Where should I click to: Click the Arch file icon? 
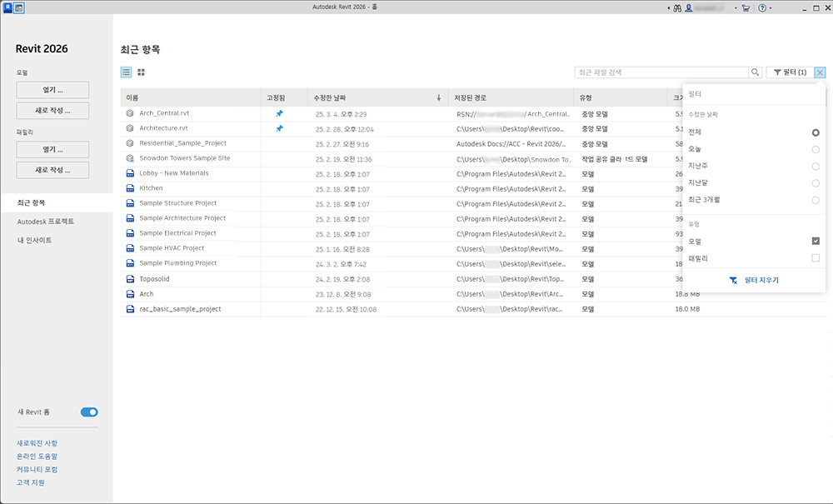tap(130, 294)
